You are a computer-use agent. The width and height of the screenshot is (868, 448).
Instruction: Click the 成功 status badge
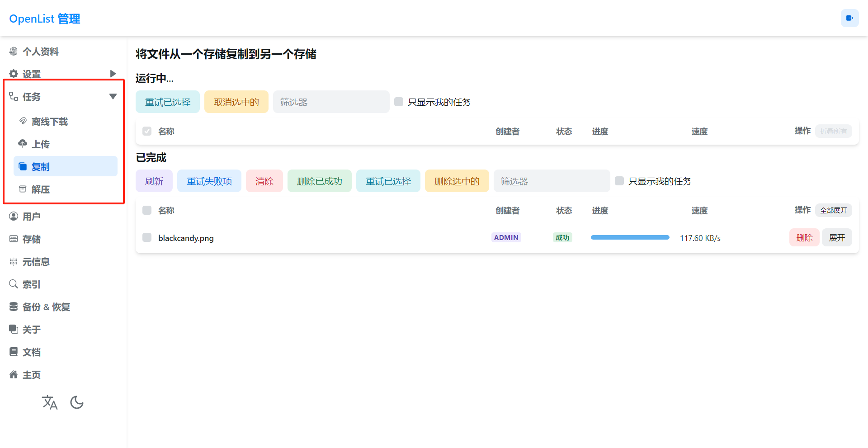pyautogui.click(x=562, y=237)
